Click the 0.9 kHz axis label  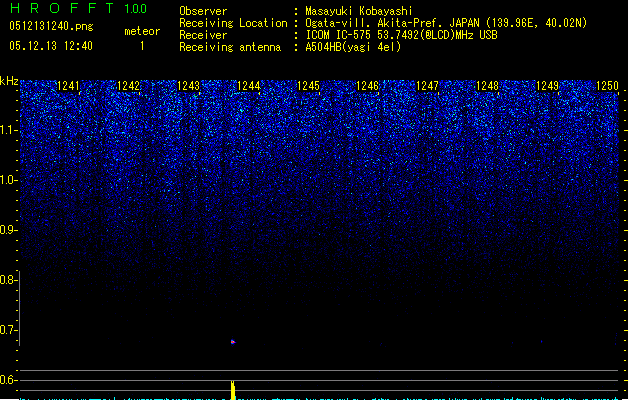click(x=8, y=230)
